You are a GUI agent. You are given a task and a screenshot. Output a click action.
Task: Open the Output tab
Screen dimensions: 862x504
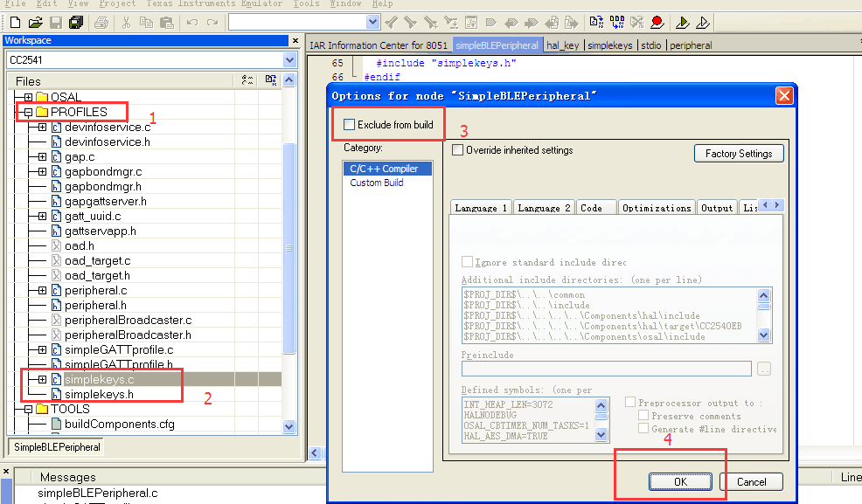[x=717, y=208]
